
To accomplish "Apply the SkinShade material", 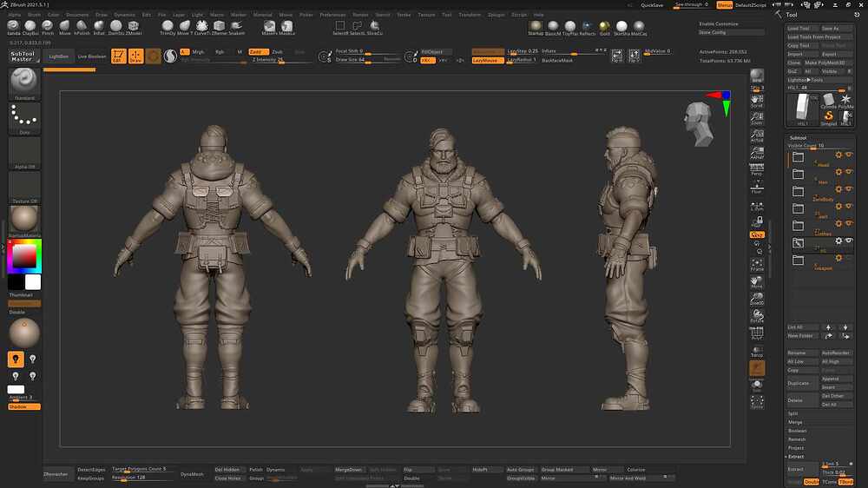I will (621, 28).
